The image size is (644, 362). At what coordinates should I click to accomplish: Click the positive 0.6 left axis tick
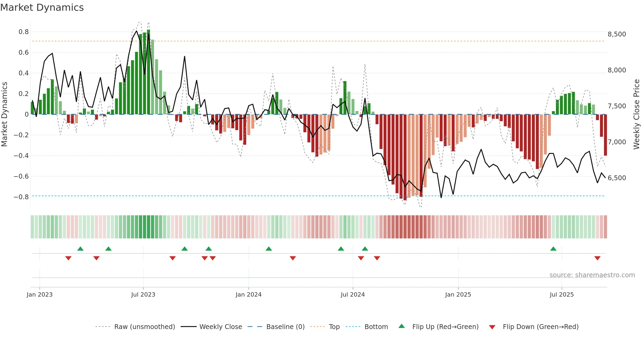point(24,53)
